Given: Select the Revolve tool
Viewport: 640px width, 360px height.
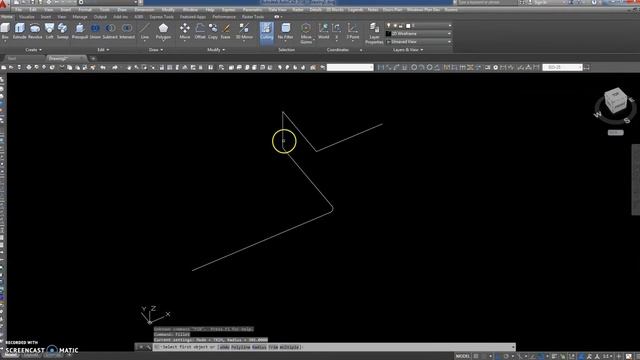Looking at the screenshot, I should click(35, 31).
